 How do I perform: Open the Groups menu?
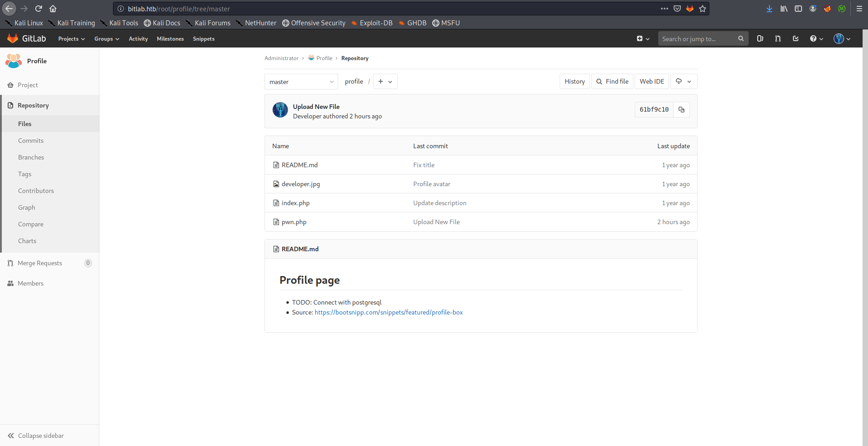[107, 39]
